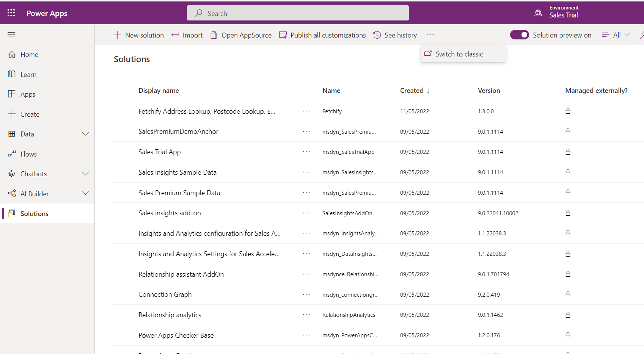The width and height of the screenshot is (644, 354).
Task: Click the Display name column header
Action: pyautogui.click(x=159, y=91)
